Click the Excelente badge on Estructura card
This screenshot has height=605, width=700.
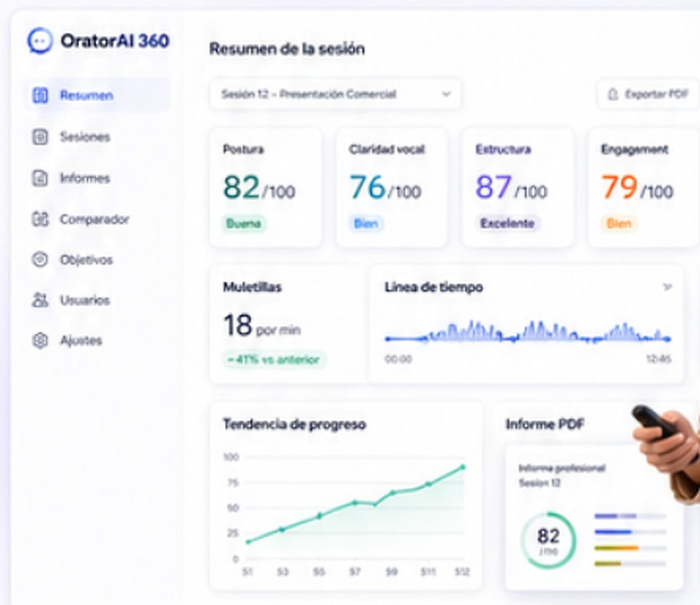coord(507,223)
